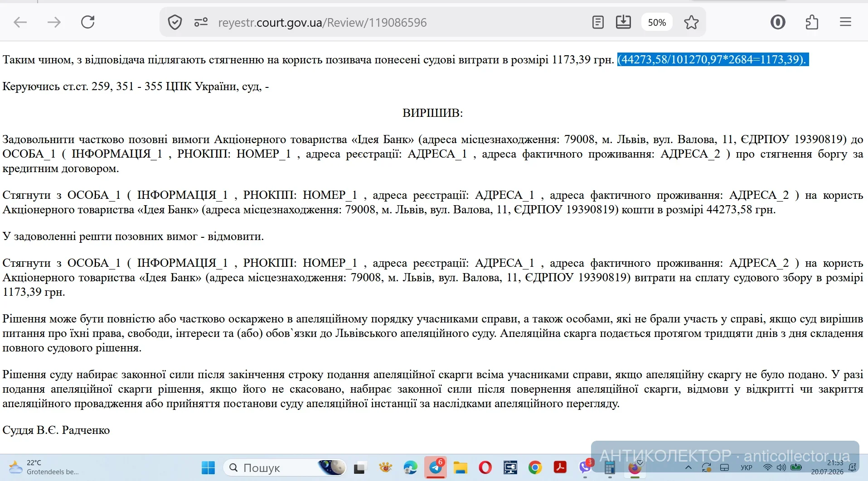868x481 pixels.
Task: Click the paragraph starting 'Задовольнити частково позовні вимоги'
Action: coord(433,154)
